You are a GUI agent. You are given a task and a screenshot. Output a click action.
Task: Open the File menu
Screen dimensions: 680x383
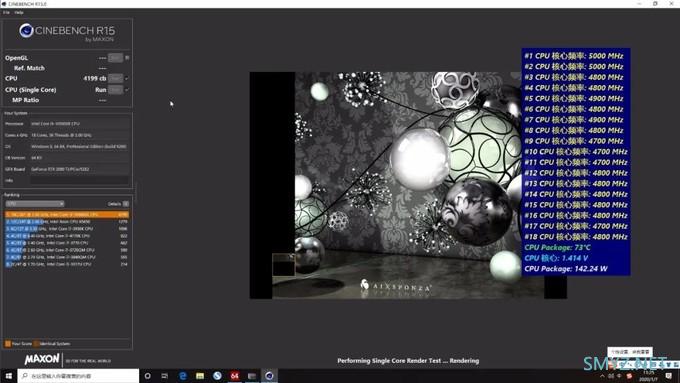(6, 13)
